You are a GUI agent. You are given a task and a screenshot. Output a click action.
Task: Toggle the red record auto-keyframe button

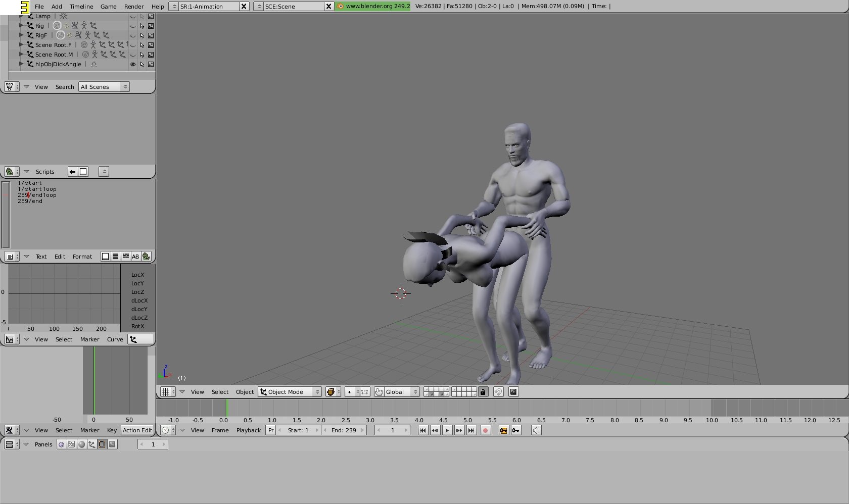tap(486, 430)
